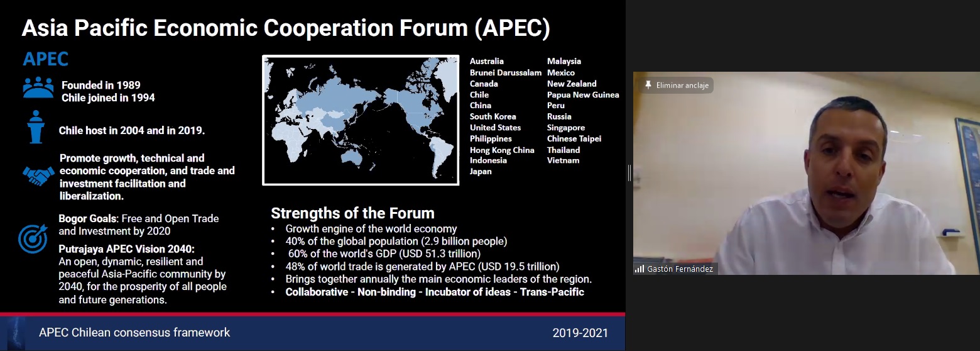Click the Collaborative - Non-binding bullet
The image size is (980, 351).
[435, 292]
